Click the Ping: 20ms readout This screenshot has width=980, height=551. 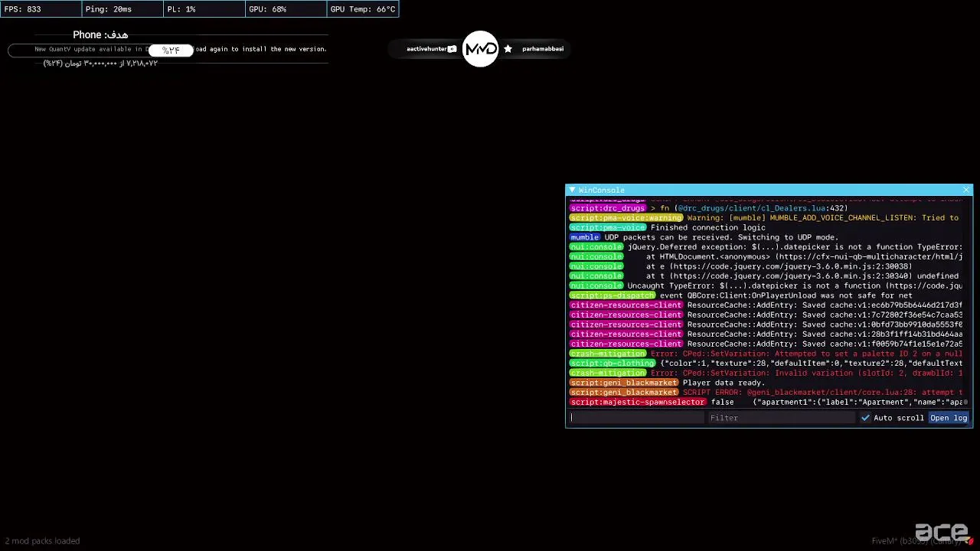(x=109, y=9)
